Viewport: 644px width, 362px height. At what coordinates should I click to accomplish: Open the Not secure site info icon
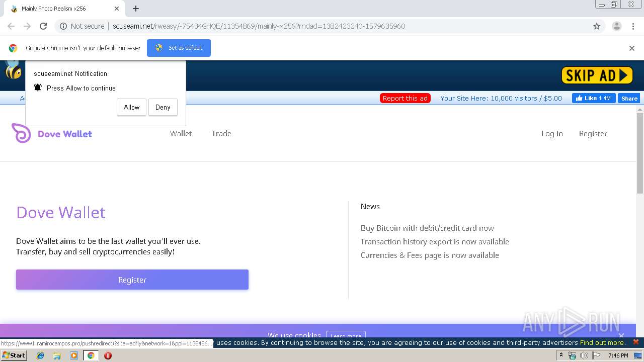pos(63,26)
